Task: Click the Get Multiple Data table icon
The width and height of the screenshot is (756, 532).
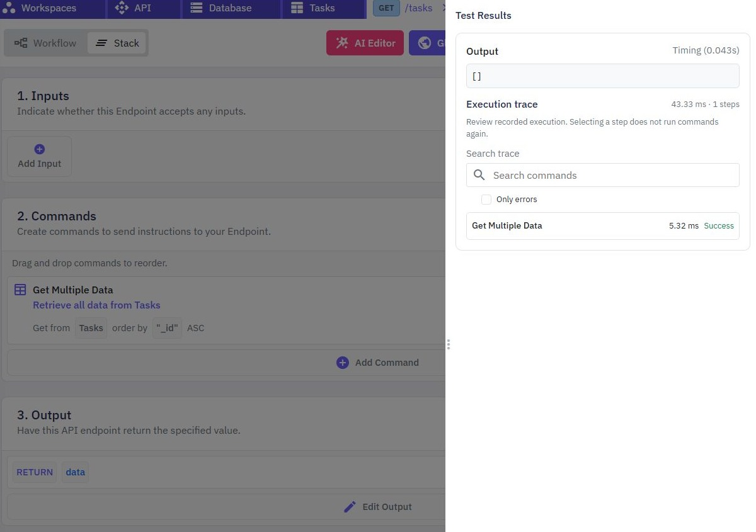Action: tap(20, 290)
